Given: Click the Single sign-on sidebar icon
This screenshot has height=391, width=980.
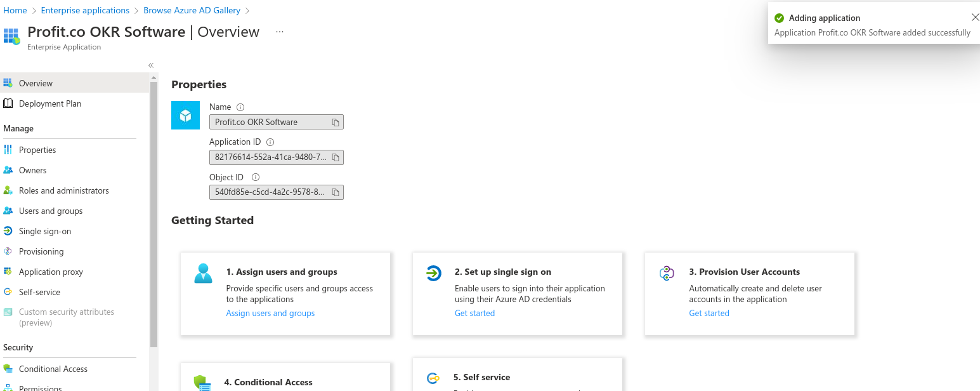Looking at the screenshot, I should (8, 231).
